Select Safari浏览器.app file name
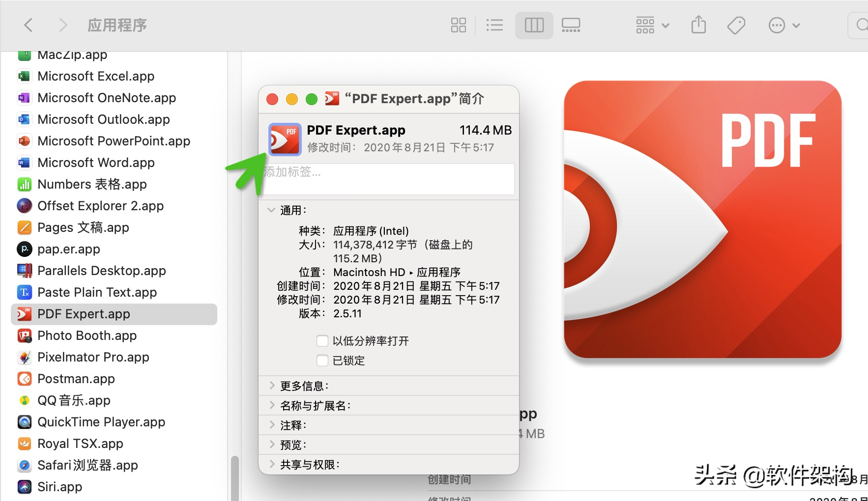This screenshot has height=501, width=868. coord(87,465)
